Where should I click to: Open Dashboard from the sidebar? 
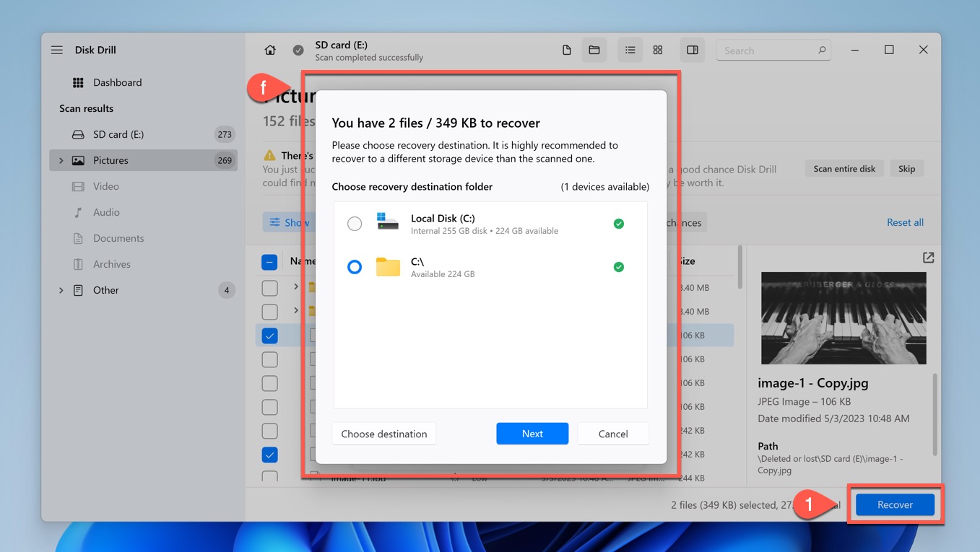(x=143, y=82)
